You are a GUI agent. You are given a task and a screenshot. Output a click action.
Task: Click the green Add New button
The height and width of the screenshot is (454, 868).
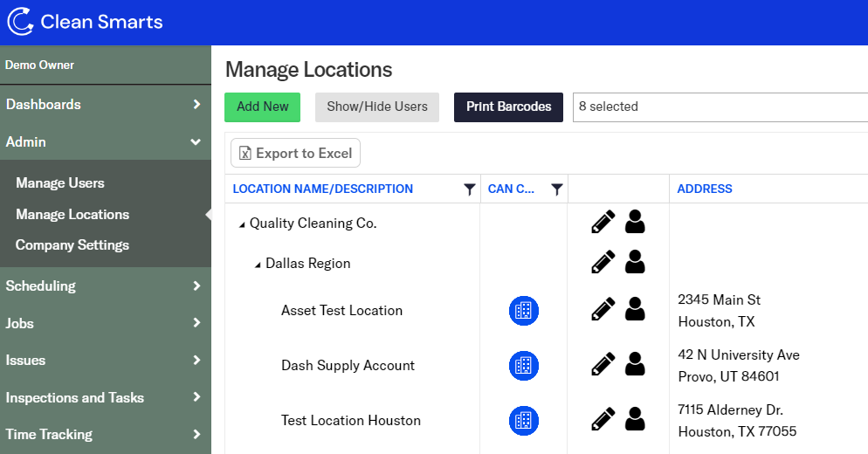(x=262, y=107)
